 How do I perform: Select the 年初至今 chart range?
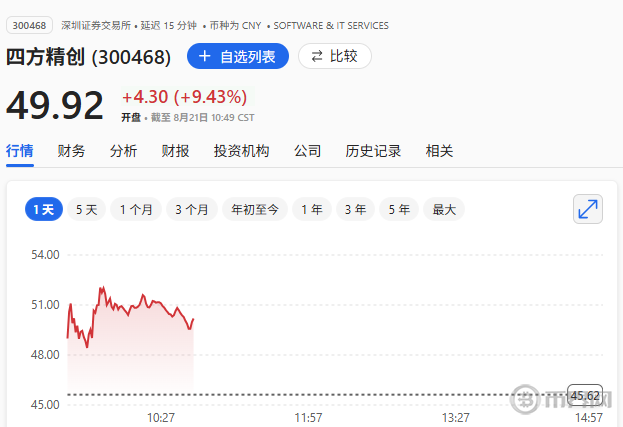coord(255,209)
